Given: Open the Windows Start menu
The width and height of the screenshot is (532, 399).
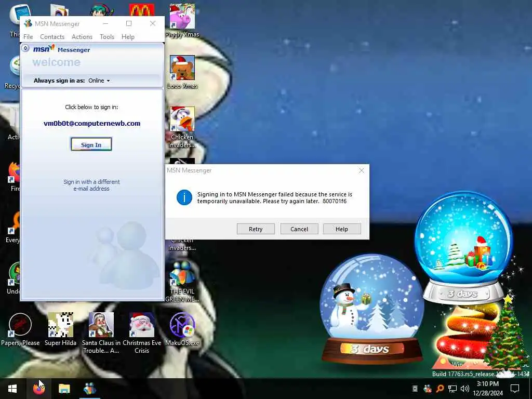Looking at the screenshot, I should [12, 389].
